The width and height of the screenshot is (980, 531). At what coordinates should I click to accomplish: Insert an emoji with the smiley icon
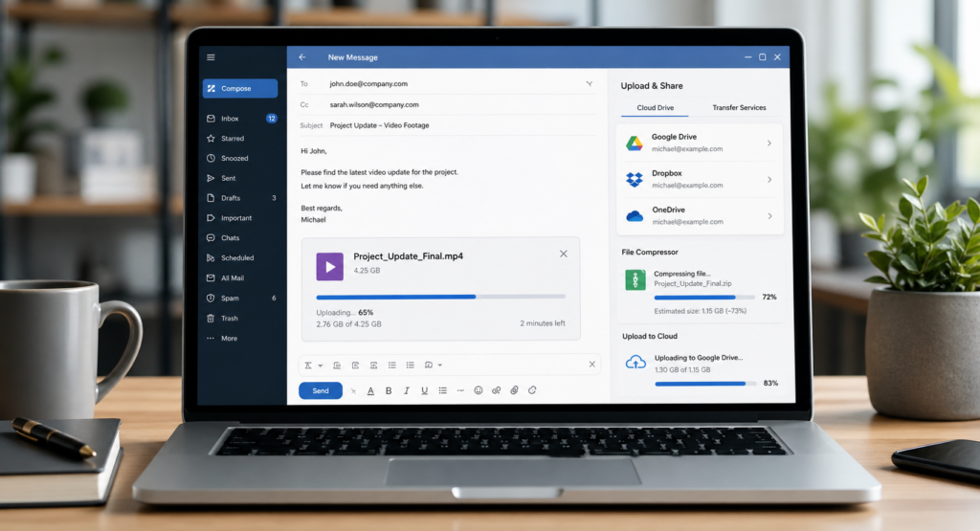coord(479,390)
